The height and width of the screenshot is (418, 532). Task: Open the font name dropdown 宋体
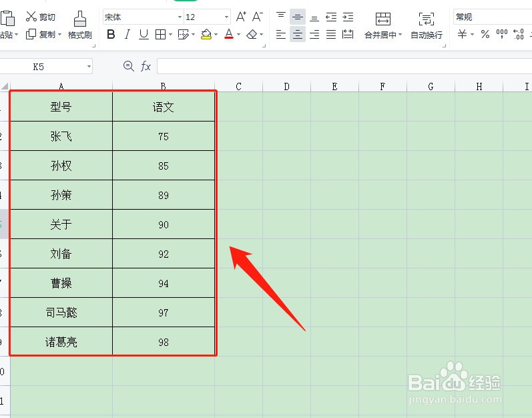180,17
